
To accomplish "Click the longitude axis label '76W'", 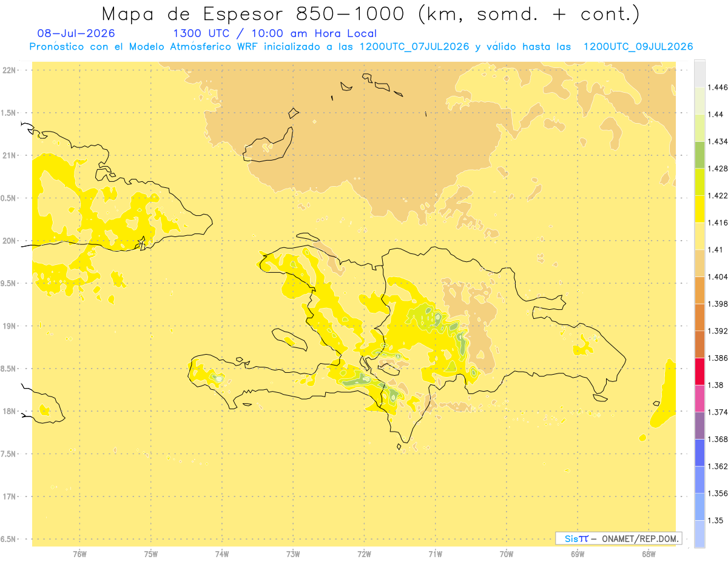I will point(79,554).
